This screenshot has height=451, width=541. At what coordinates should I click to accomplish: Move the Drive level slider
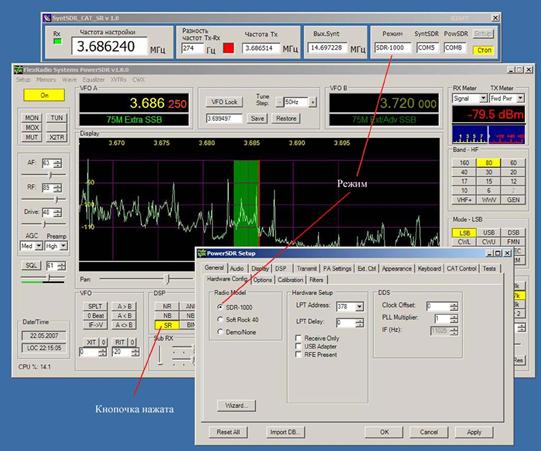(44, 224)
